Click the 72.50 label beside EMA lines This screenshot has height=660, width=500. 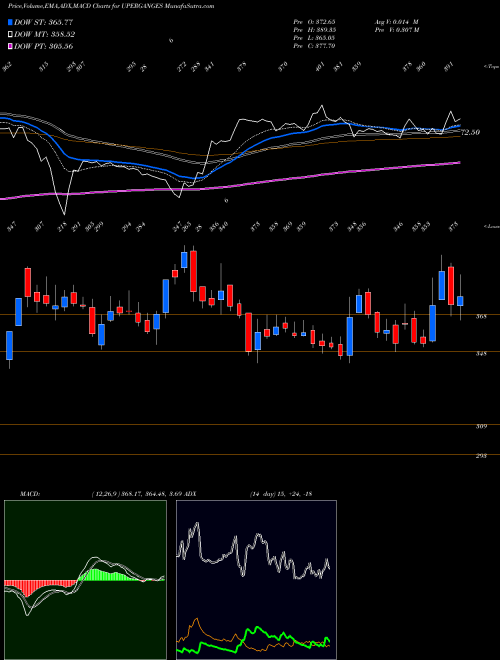point(471,133)
